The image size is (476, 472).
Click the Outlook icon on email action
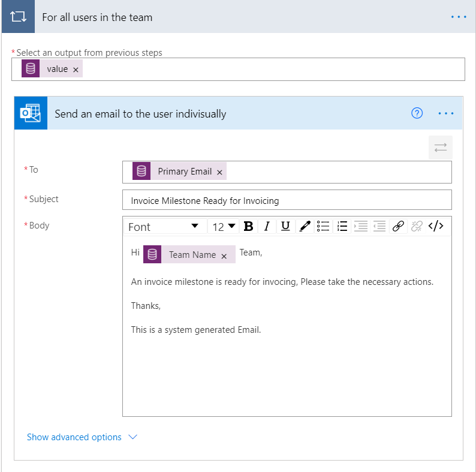click(31, 113)
